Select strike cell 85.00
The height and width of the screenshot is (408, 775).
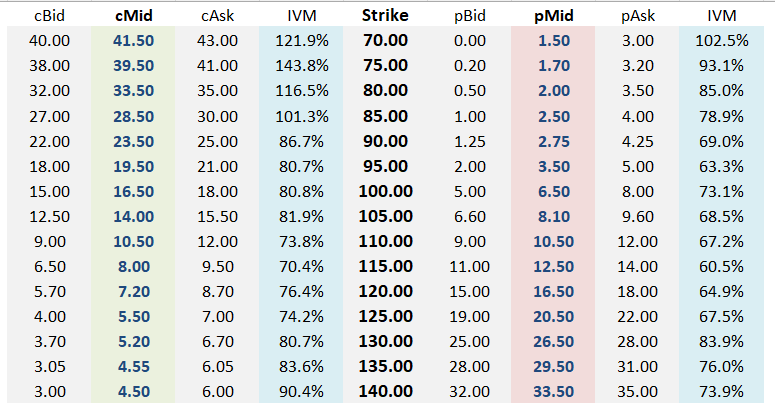click(386, 116)
